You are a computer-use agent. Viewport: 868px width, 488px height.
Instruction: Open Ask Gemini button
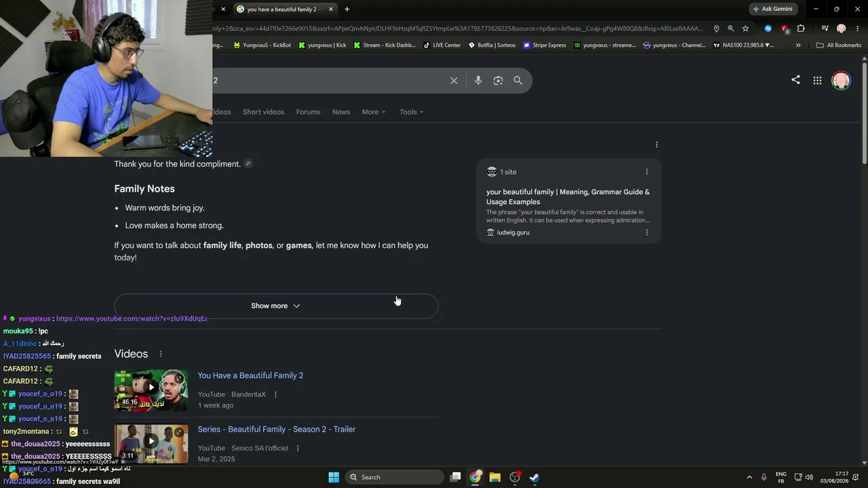pyautogui.click(x=774, y=9)
